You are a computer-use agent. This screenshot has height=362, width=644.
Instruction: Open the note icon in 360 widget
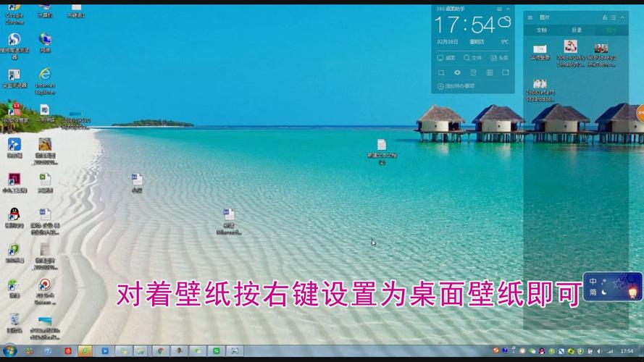point(473,72)
